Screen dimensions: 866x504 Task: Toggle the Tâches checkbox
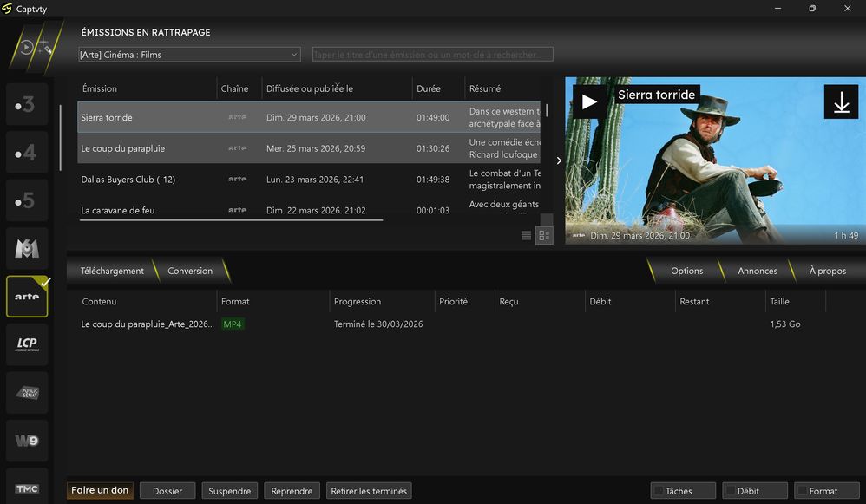point(659,491)
